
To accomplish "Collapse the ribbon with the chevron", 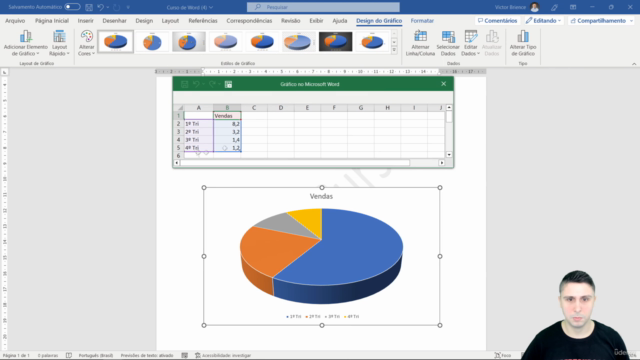I will pos(634,64).
